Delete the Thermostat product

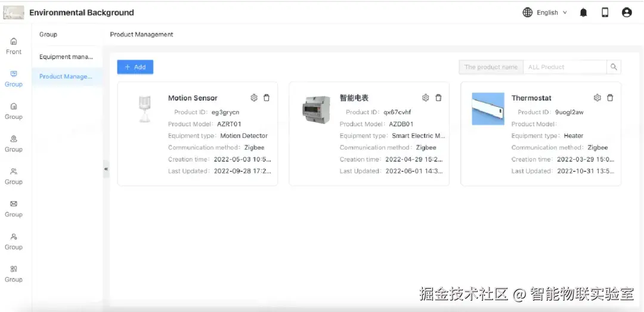[611, 98]
